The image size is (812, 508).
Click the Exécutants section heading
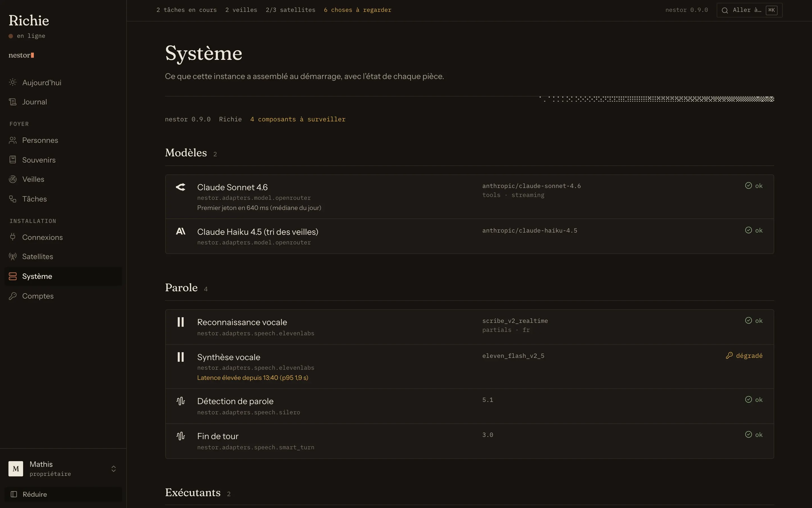tap(193, 492)
